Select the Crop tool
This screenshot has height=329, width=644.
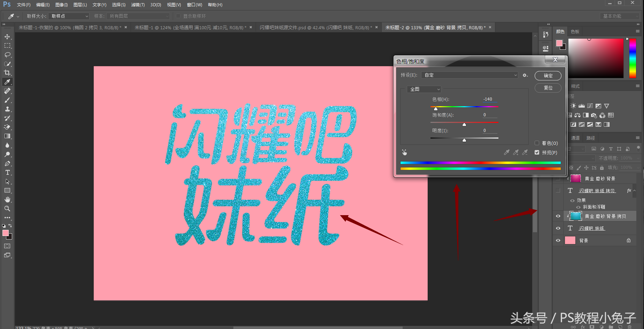point(7,73)
